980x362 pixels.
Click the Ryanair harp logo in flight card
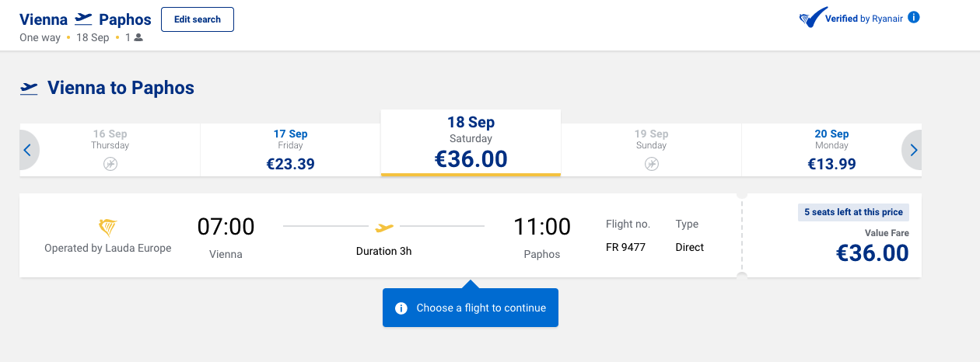(108, 228)
